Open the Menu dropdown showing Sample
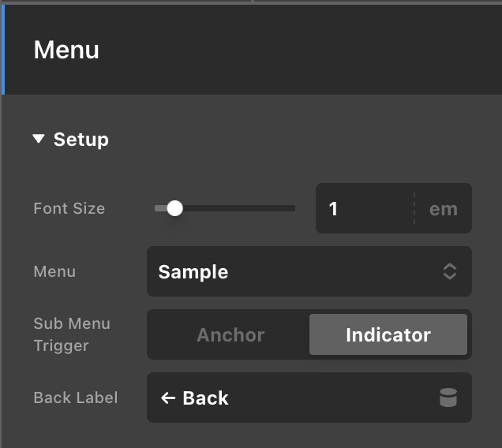The height and width of the screenshot is (448, 502). pos(309,271)
